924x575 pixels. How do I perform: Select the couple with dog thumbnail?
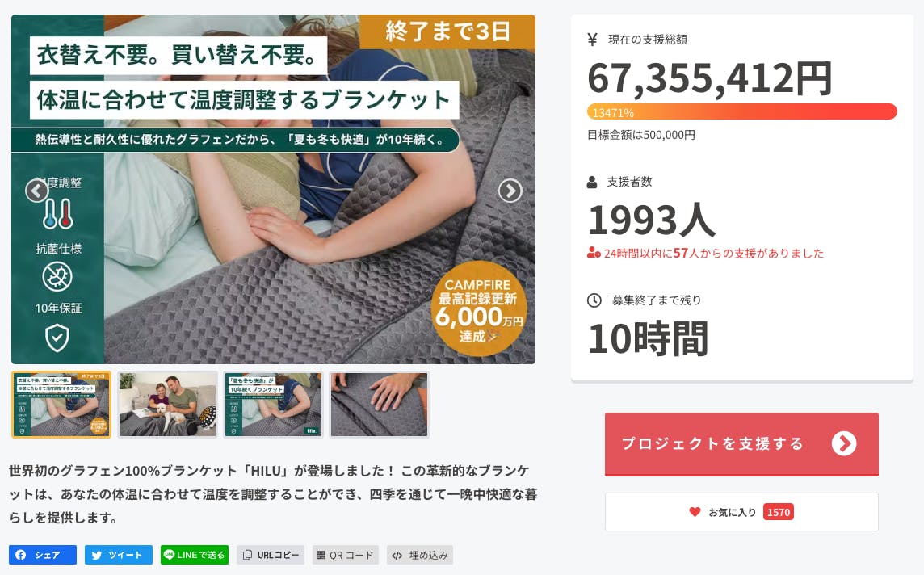coord(168,405)
